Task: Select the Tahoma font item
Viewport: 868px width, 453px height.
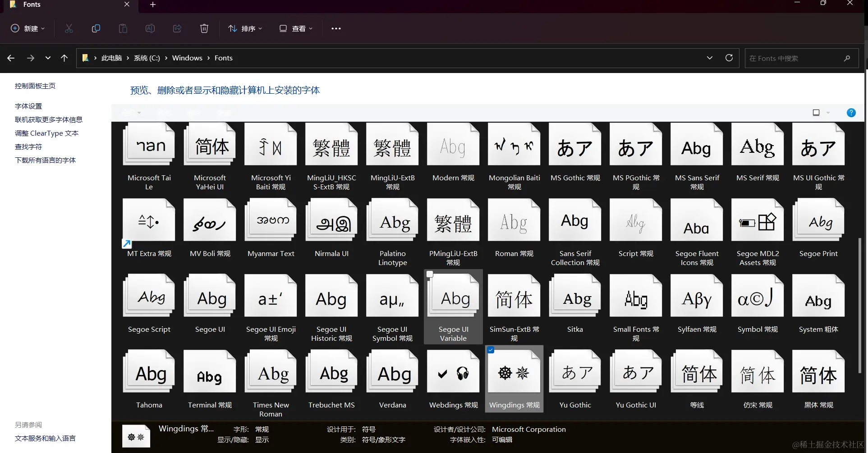Action: (149, 380)
